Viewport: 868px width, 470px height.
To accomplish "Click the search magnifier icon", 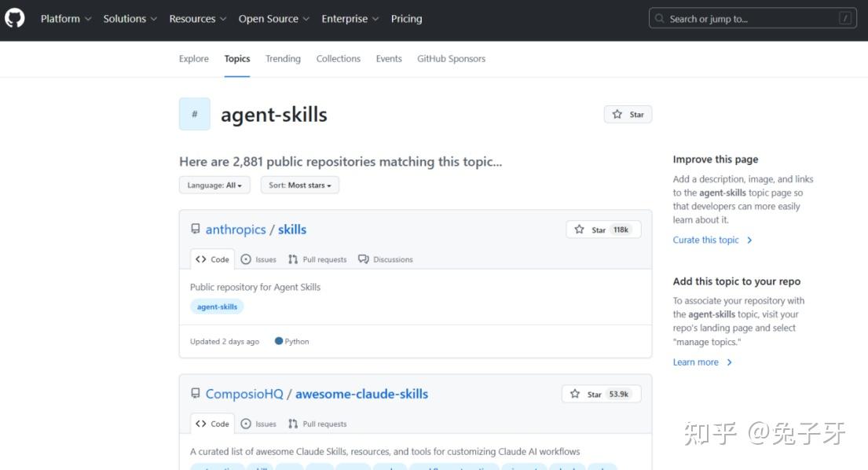I will 659,18.
